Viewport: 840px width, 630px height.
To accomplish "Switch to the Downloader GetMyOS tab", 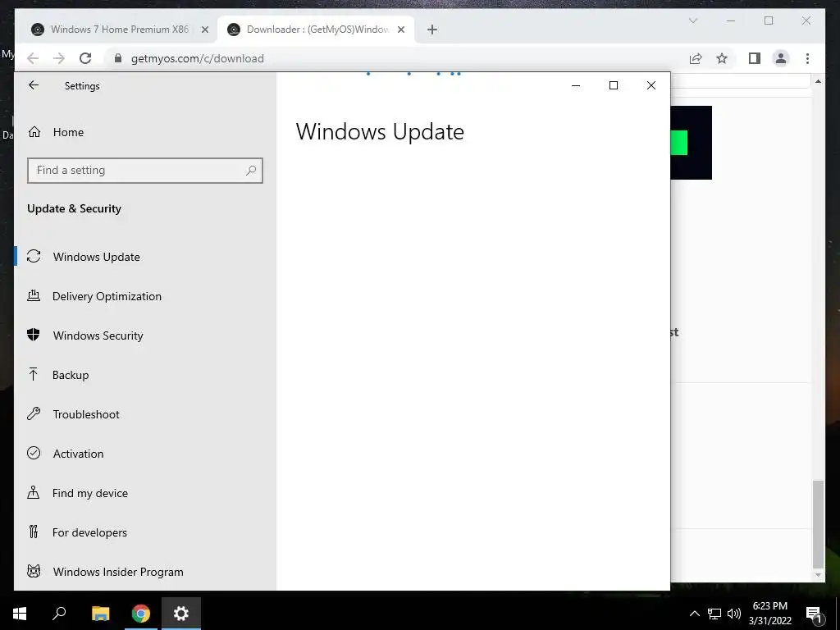I will [x=317, y=30].
